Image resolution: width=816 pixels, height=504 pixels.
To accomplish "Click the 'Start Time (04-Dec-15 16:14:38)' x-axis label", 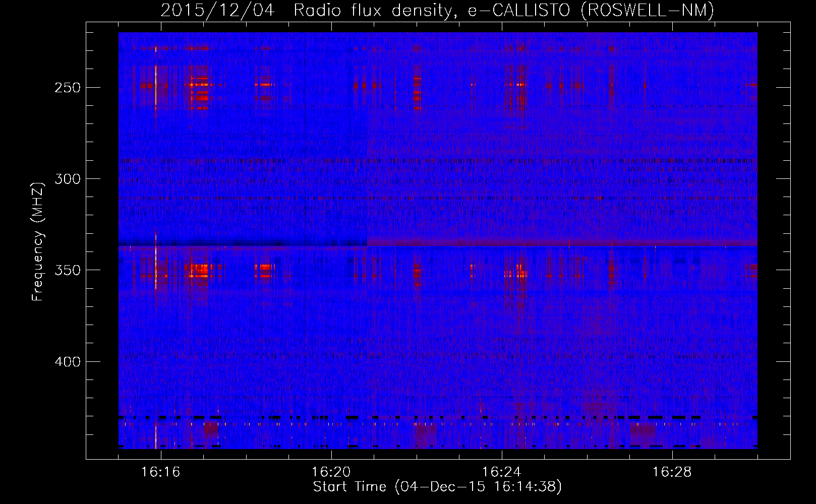I will 437,487.
